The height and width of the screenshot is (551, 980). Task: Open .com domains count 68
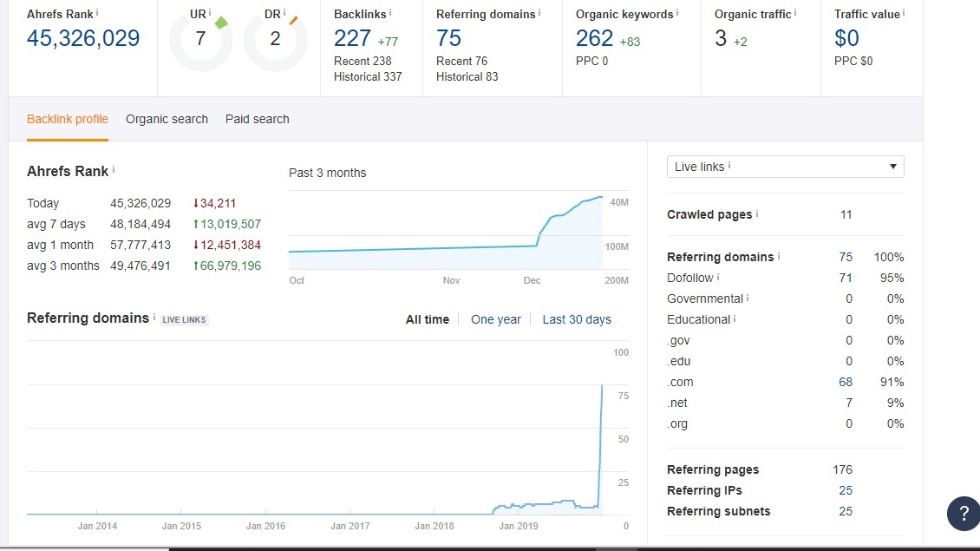846,382
